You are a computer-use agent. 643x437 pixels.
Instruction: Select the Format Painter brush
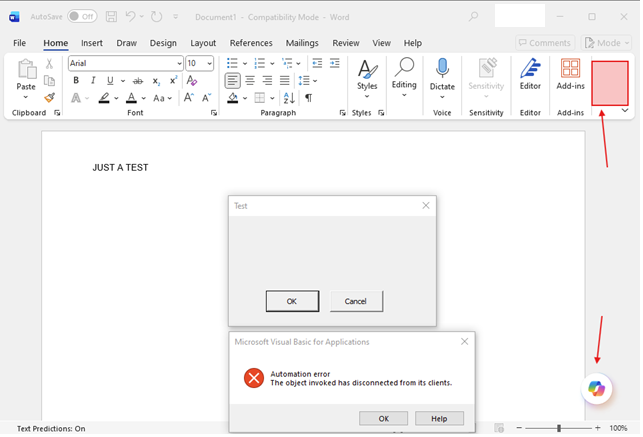[x=49, y=98]
